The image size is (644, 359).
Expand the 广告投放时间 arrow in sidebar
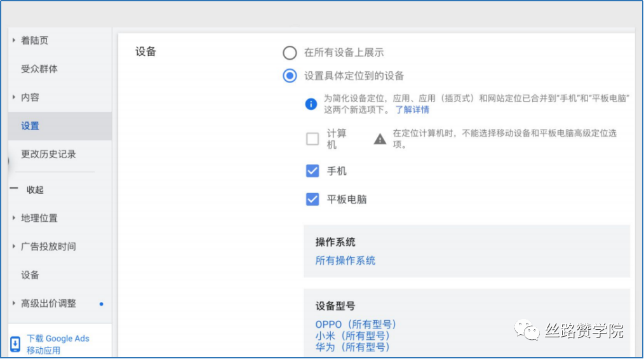tap(13, 247)
